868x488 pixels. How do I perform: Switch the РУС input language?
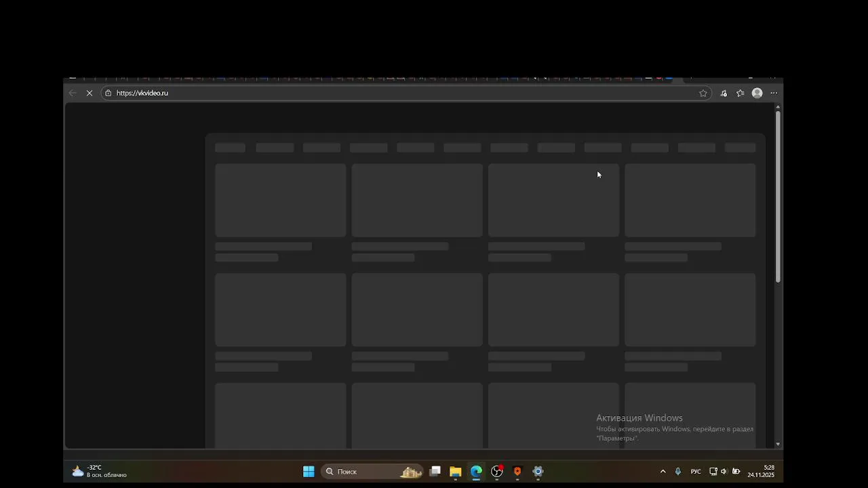point(696,472)
